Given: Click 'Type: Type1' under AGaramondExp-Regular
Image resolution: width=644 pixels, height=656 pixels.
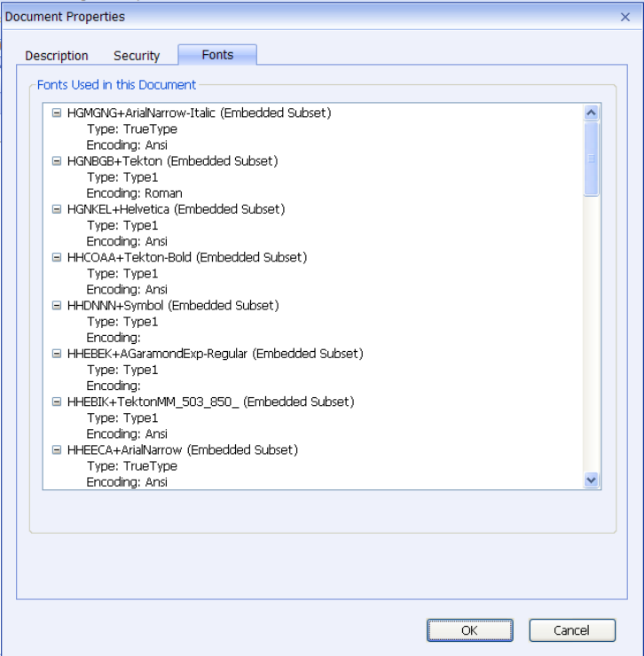Looking at the screenshot, I should click(x=122, y=370).
